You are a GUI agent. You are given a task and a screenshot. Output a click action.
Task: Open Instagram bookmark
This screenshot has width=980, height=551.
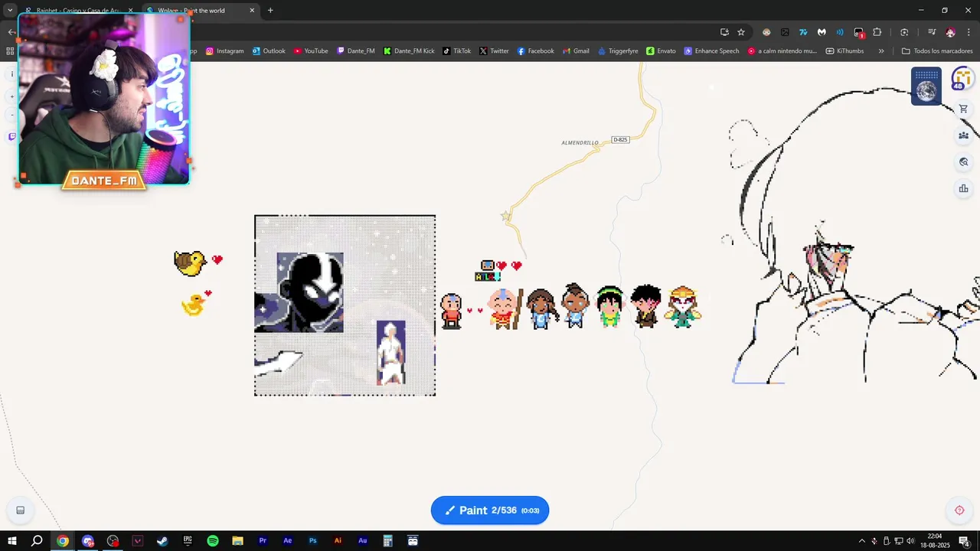pos(224,51)
